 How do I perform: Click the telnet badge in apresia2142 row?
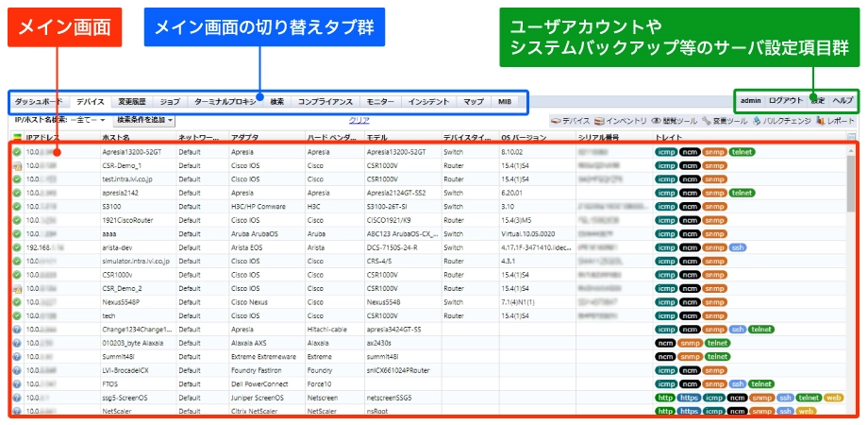[x=742, y=193]
